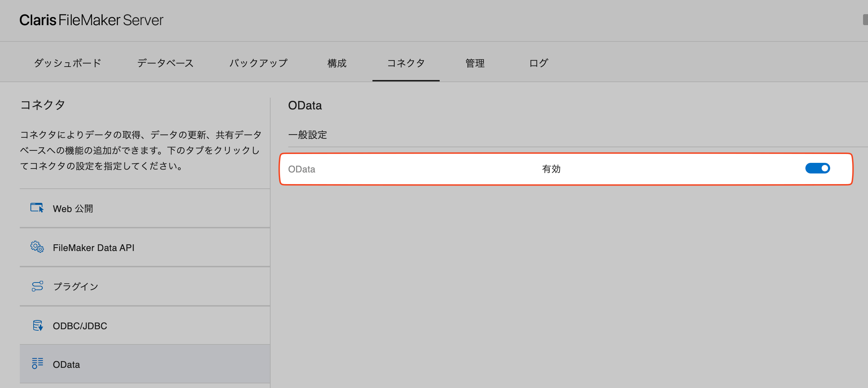This screenshot has width=868, height=388.
Task: Click the FileMaker Data API gears icon
Action: [37, 247]
